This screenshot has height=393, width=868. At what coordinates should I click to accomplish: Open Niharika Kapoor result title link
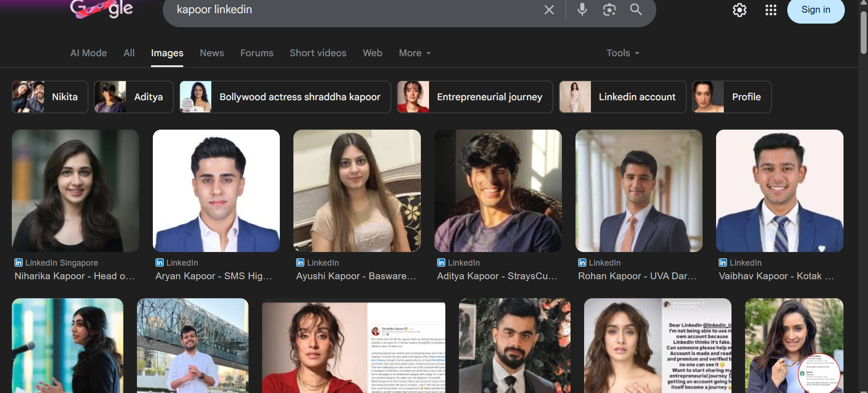point(74,276)
